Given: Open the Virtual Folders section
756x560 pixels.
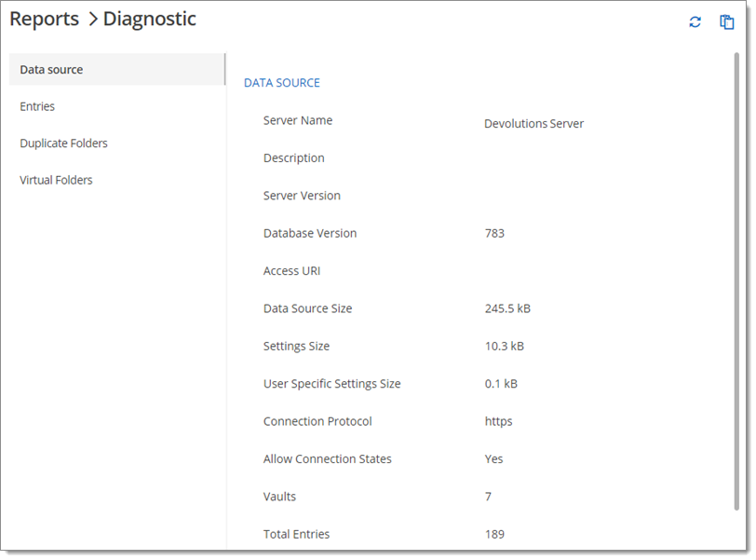Looking at the screenshot, I should (x=56, y=180).
